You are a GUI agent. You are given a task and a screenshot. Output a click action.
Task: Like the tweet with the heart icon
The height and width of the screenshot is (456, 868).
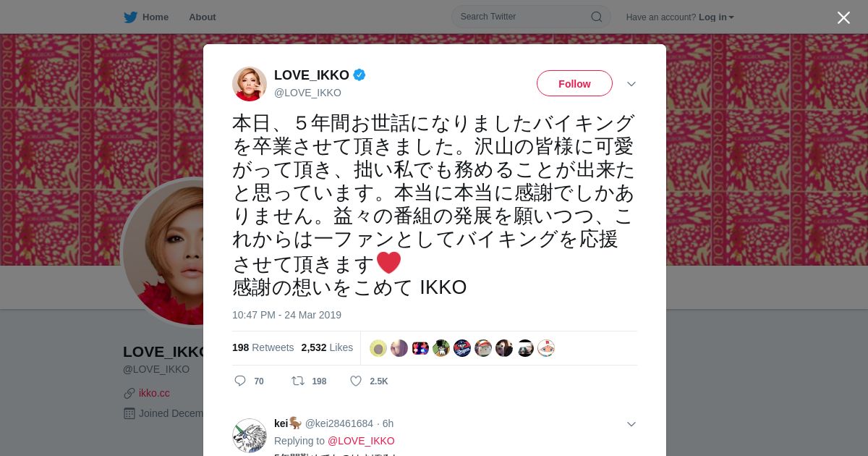coord(356,381)
